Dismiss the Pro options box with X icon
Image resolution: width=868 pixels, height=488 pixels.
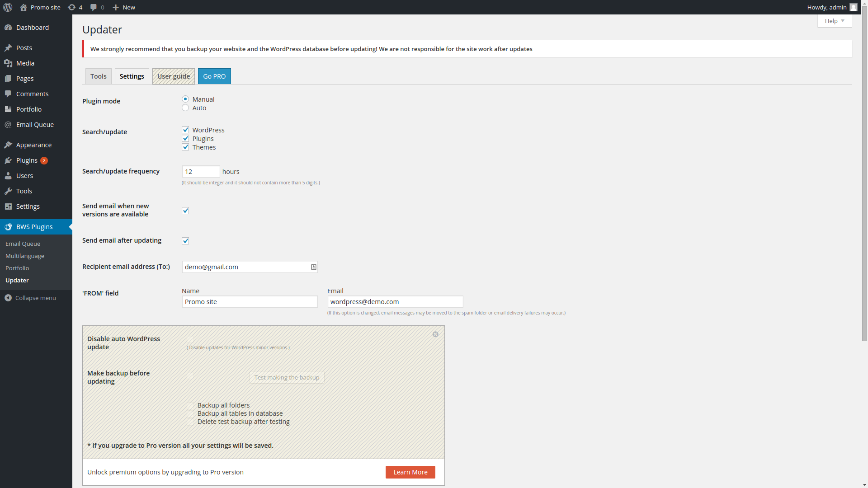click(435, 334)
